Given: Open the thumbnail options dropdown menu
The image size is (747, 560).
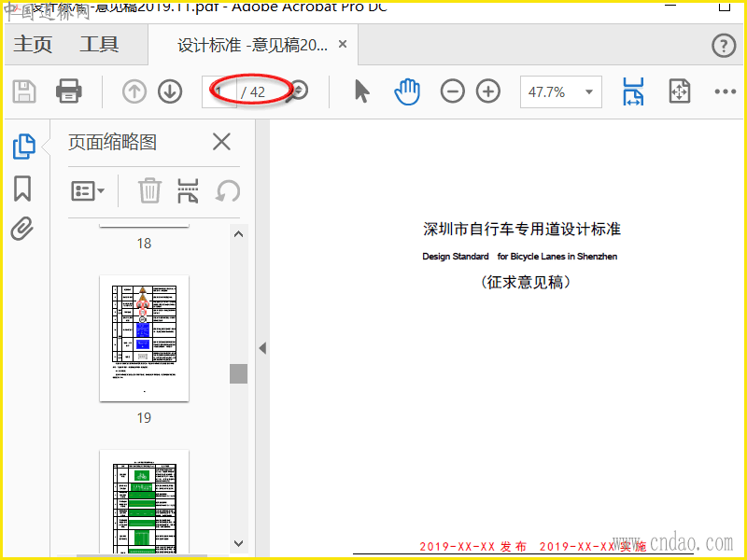Looking at the screenshot, I should 88,191.
